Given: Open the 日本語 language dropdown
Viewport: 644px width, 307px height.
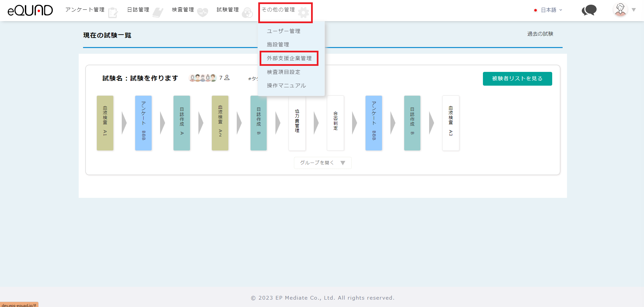Looking at the screenshot, I should tap(548, 10).
